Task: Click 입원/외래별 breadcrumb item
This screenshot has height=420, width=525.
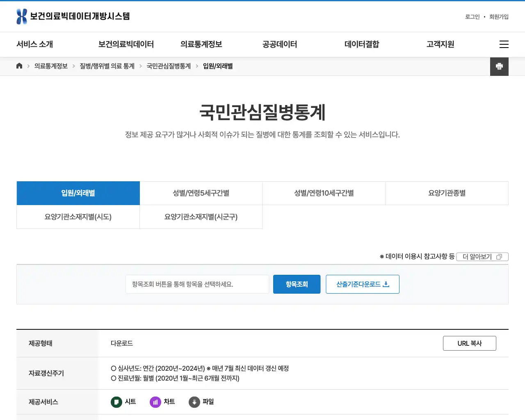Action: tap(218, 66)
